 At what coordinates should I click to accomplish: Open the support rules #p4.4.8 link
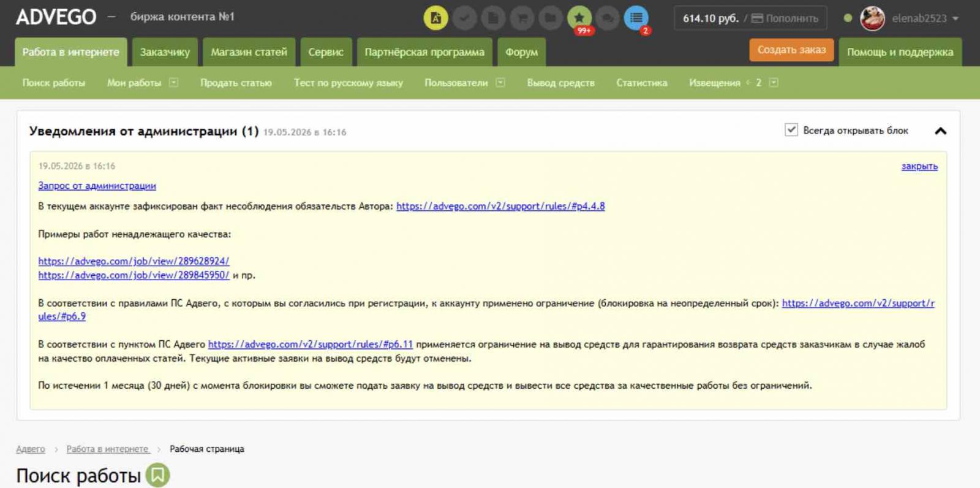tap(500, 206)
